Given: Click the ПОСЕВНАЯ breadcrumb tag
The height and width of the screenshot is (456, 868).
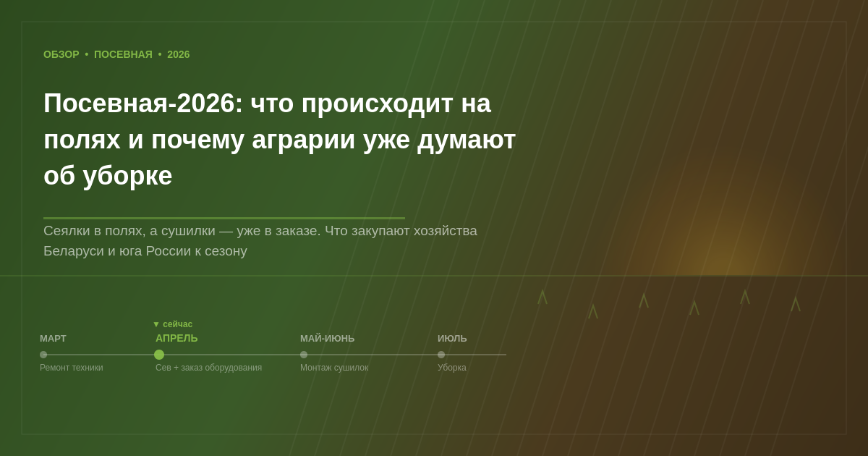Looking at the screenshot, I should pos(123,54).
